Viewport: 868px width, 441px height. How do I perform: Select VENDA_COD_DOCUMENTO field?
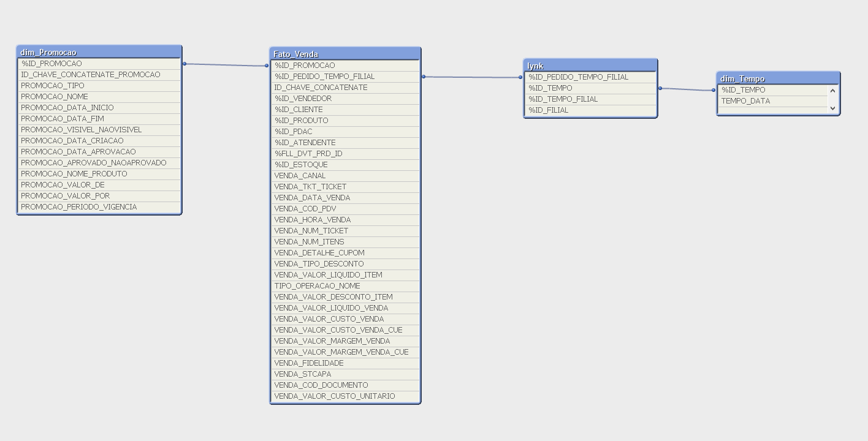click(x=345, y=385)
